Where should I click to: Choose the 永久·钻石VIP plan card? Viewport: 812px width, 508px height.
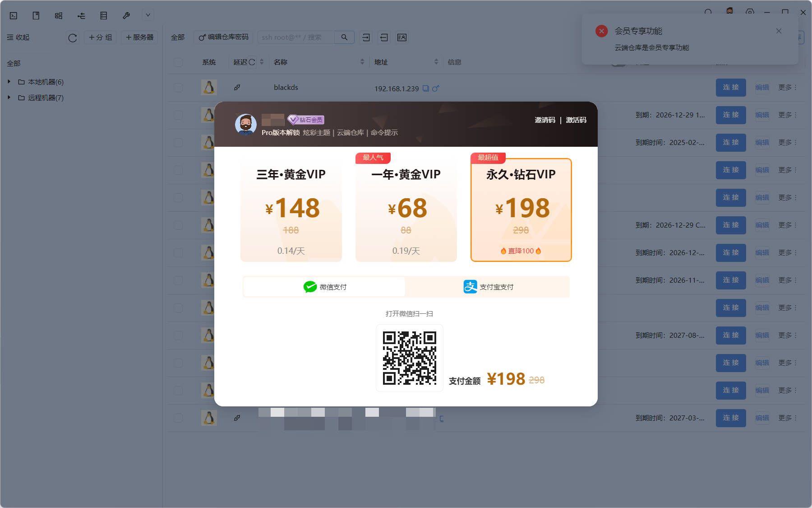point(521,210)
